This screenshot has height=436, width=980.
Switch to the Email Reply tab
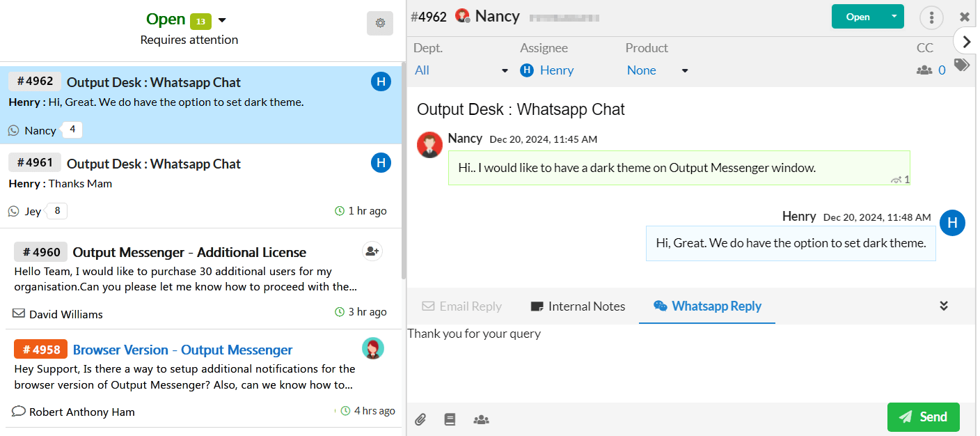pos(462,306)
